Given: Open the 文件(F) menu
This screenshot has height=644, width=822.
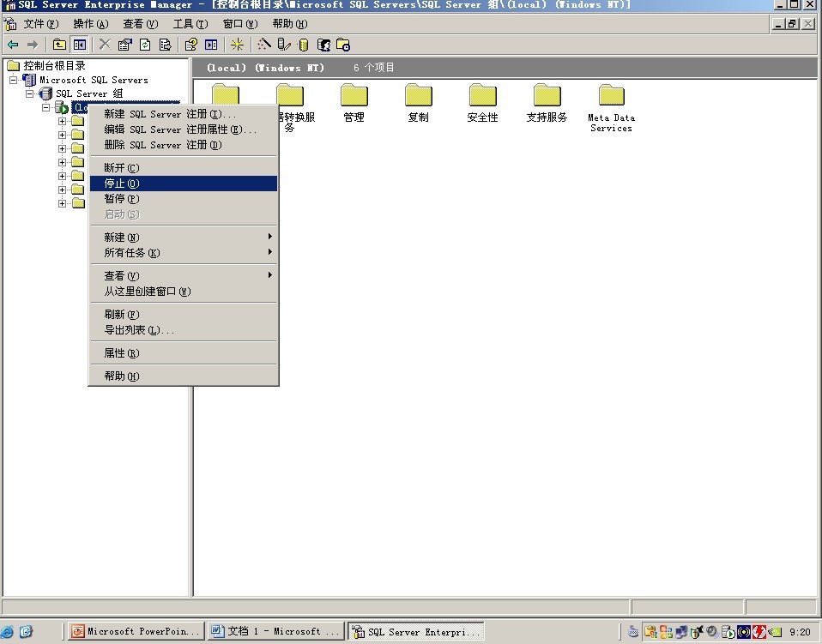Looking at the screenshot, I should tap(41, 24).
